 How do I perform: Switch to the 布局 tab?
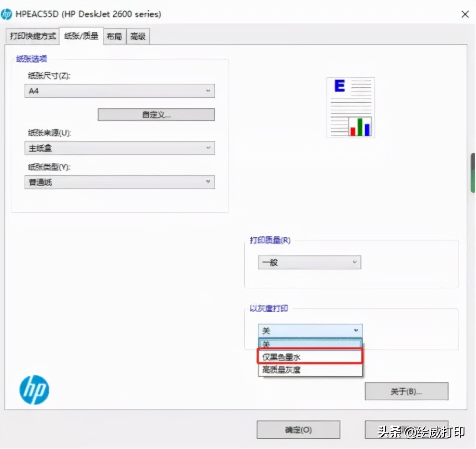(x=114, y=36)
